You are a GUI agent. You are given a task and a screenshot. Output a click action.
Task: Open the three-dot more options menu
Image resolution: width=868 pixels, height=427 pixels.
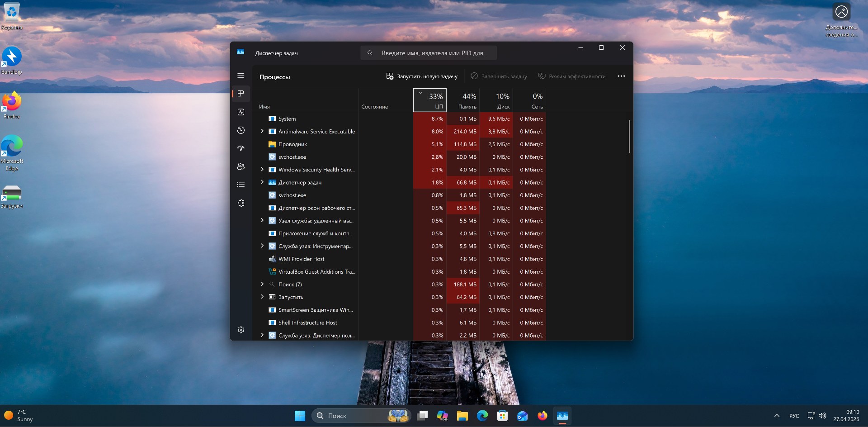[621, 76]
